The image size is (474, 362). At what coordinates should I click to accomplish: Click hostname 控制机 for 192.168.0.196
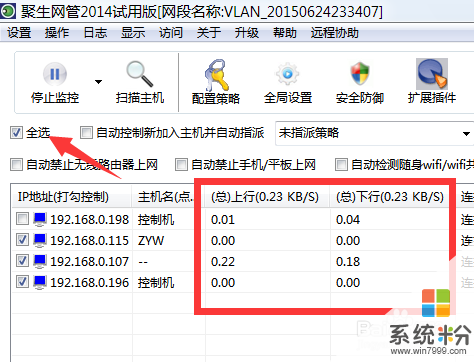pyautogui.click(x=156, y=283)
